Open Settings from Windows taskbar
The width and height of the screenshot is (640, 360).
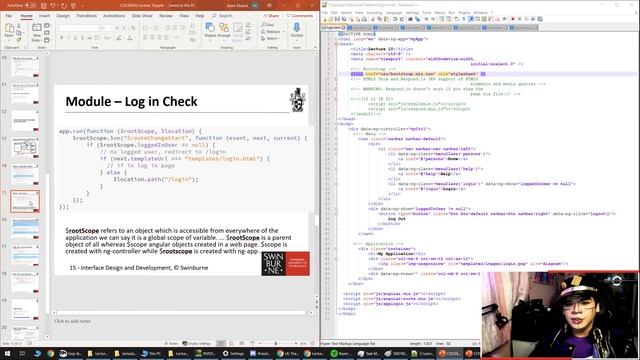click(233, 353)
